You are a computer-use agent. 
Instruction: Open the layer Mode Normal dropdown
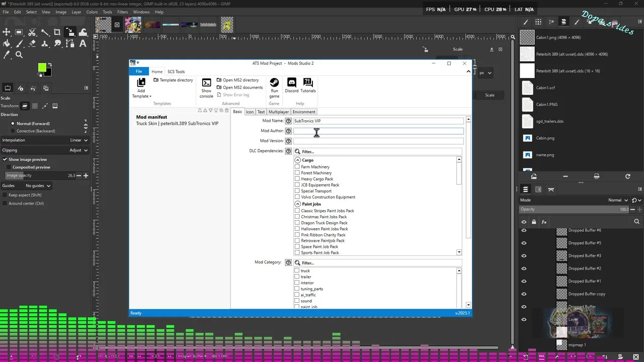[x=618, y=200]
